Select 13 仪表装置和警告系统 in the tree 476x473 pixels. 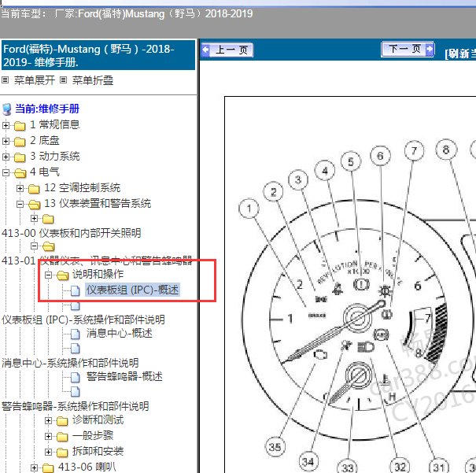tap(98, 203)
